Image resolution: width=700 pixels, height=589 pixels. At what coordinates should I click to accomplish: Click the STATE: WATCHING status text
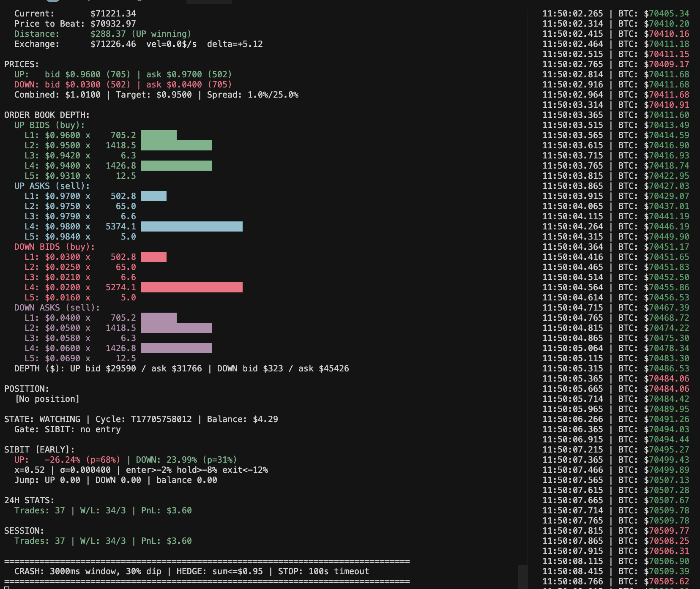click(x=42, y=419)
